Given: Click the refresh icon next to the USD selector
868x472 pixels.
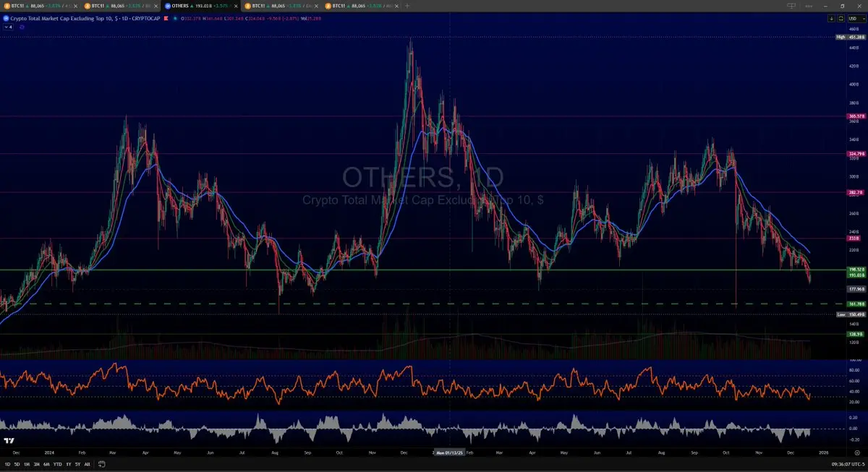Looking at the screenshot, I should pos(839,18).
